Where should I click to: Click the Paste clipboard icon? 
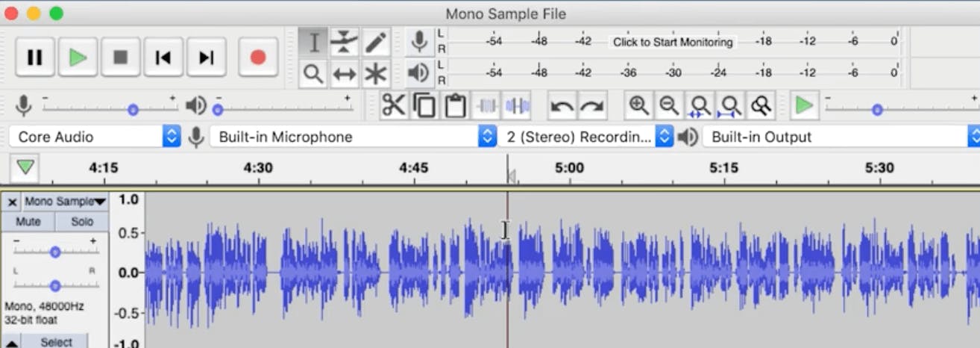coord(455,106)
